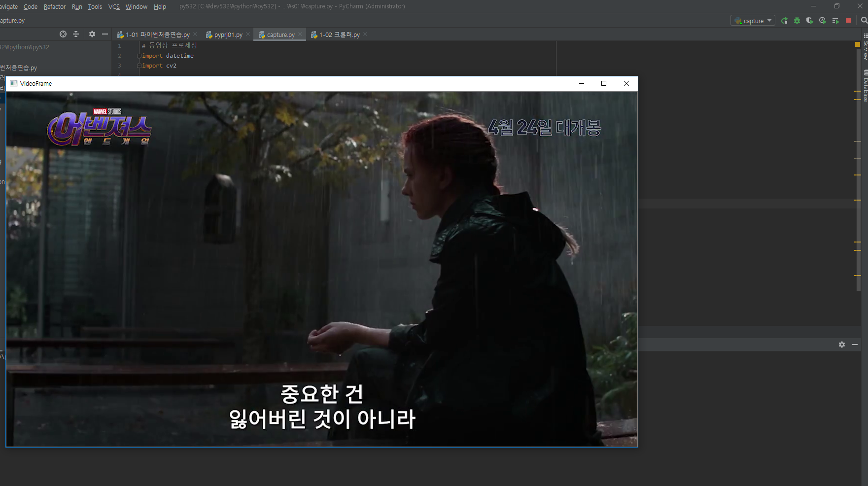Click the video frame image
Image resolution: width=868 pixels, height=486 pixels.
click(x=322, y=269)
